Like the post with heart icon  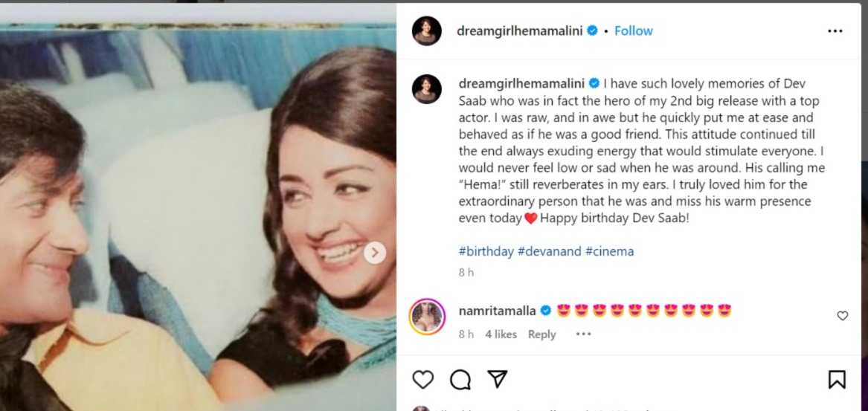point(422,380)
